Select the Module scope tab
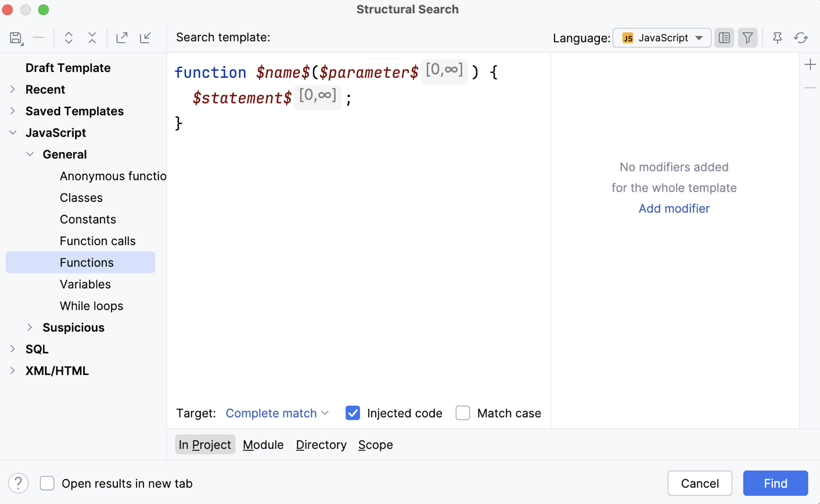 (263, 444)
